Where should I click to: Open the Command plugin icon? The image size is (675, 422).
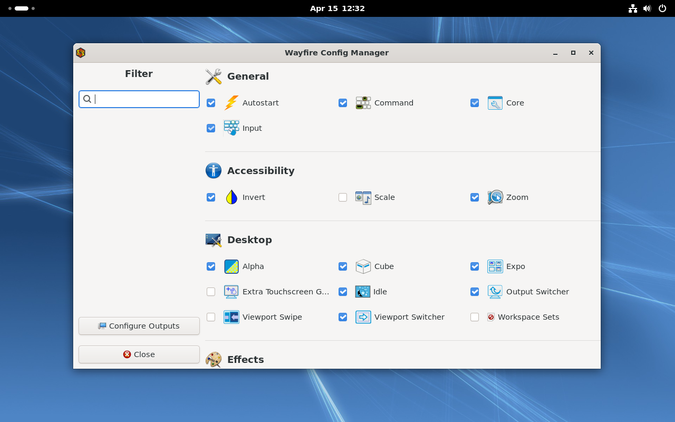(x=363, y=103)
